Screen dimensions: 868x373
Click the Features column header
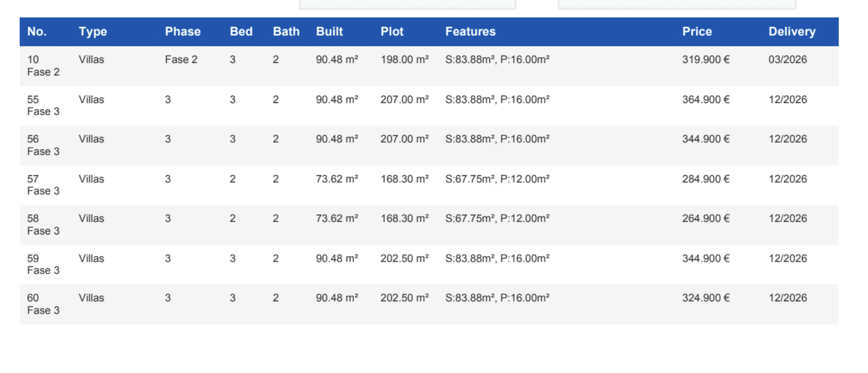pyautogui.click(x=470, y=32)
